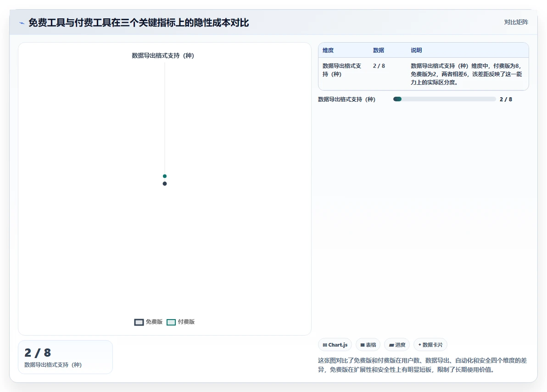Click the 对比矩阵 label in the header
The image size is (547, 392).
pyautogui.click(x=516, y=22)
